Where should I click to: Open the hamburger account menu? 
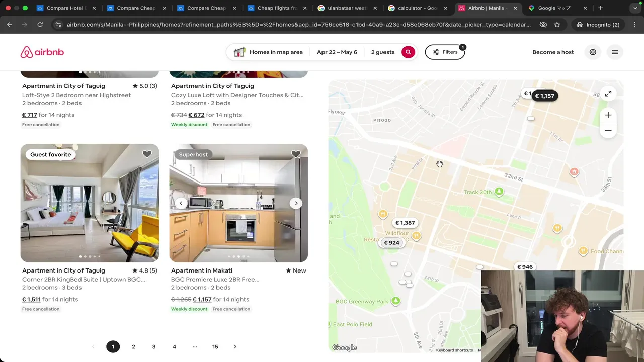(x=615, y=52)
